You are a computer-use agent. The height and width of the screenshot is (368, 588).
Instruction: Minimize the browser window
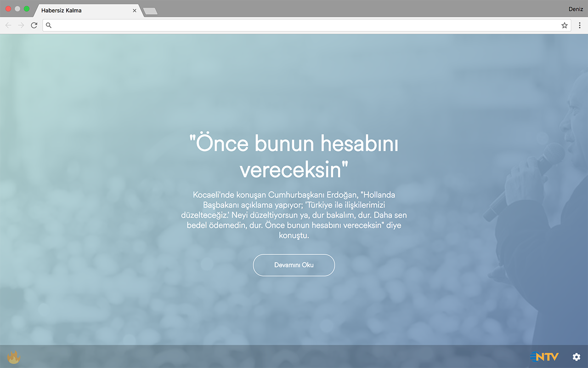click(17, 9)
